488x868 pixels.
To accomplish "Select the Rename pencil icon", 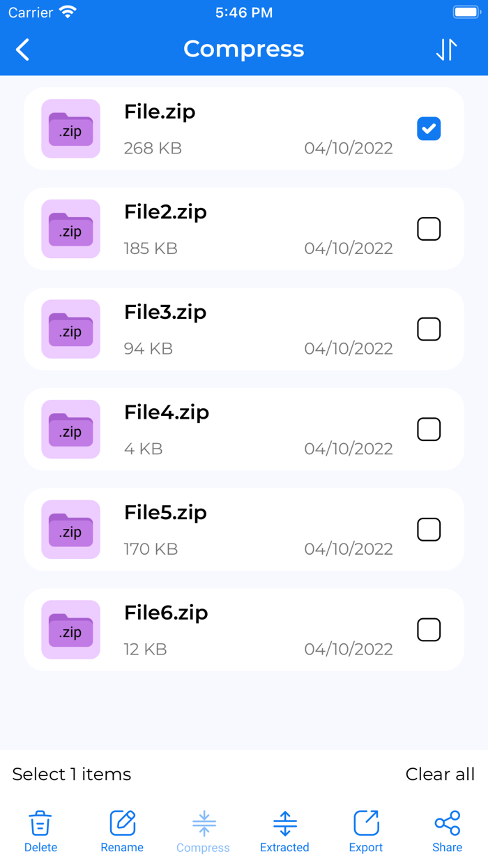I will 122,823.
